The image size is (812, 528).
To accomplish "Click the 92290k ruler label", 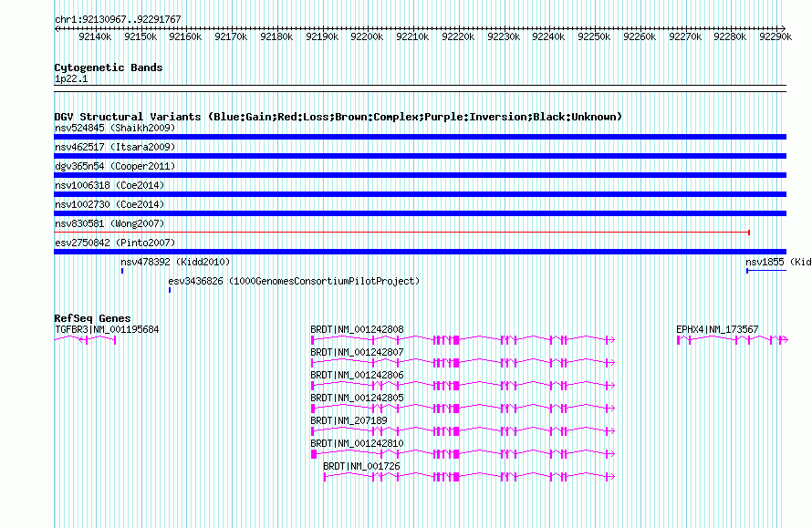I will 776,36.
